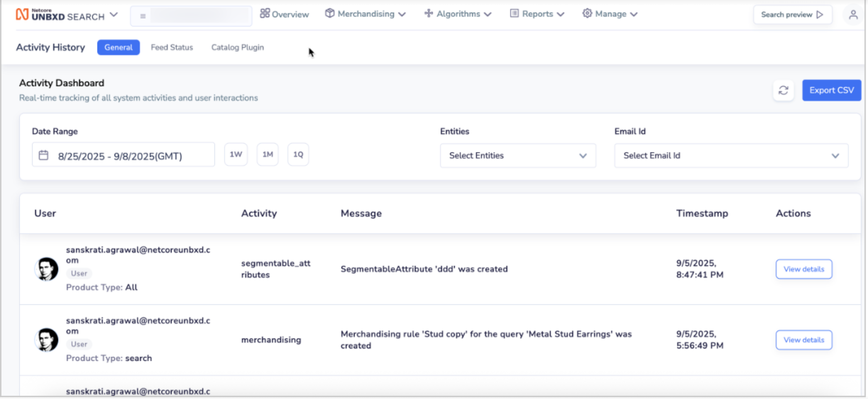868x399 pixels.
Task: Click the hamburger lines icon in site selector
Action: tap(143, 16)
